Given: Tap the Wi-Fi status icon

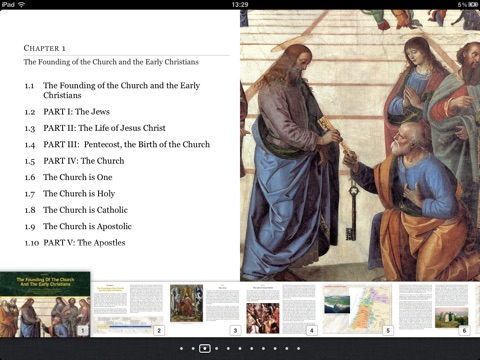Looking at the screenshot, I should click(x=22, y=4).
